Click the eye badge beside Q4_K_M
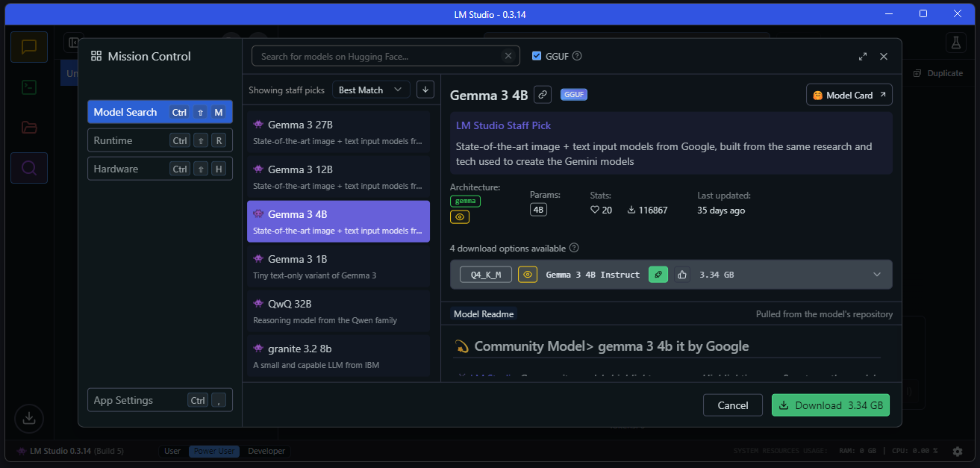Viewport: 980px width, 468px height. 528,275
